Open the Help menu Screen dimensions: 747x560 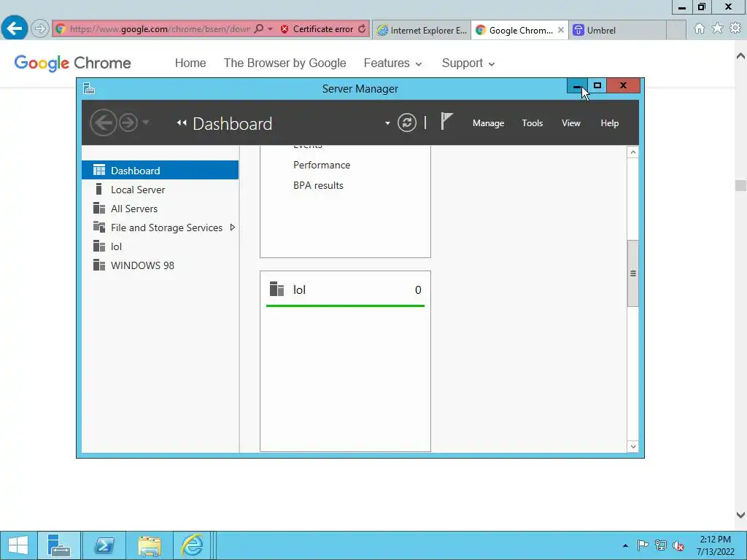pos(609,123)
